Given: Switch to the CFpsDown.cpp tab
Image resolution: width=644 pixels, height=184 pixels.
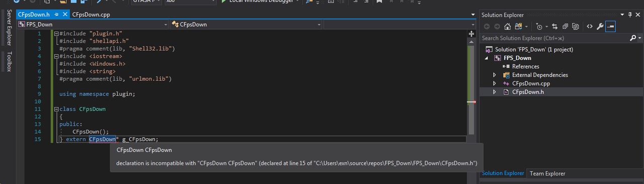Looking at the screenshot, I should click(x=91, y=15).
